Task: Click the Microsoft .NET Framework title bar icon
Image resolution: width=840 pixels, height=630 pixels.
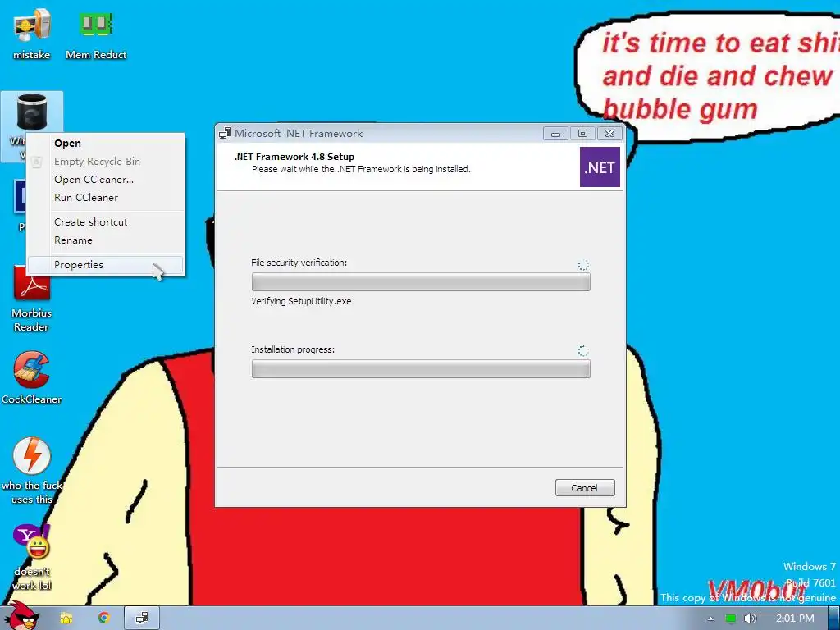Action: pos(225,134)
